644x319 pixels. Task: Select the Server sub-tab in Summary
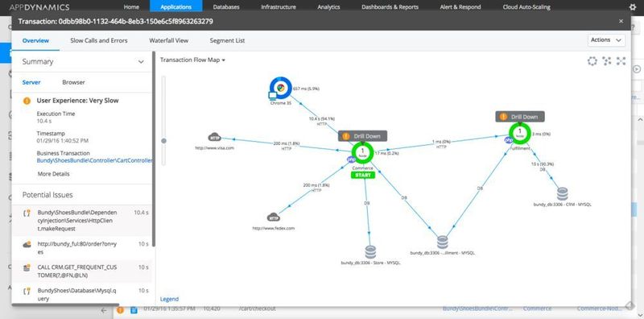[x=31, y=82]
